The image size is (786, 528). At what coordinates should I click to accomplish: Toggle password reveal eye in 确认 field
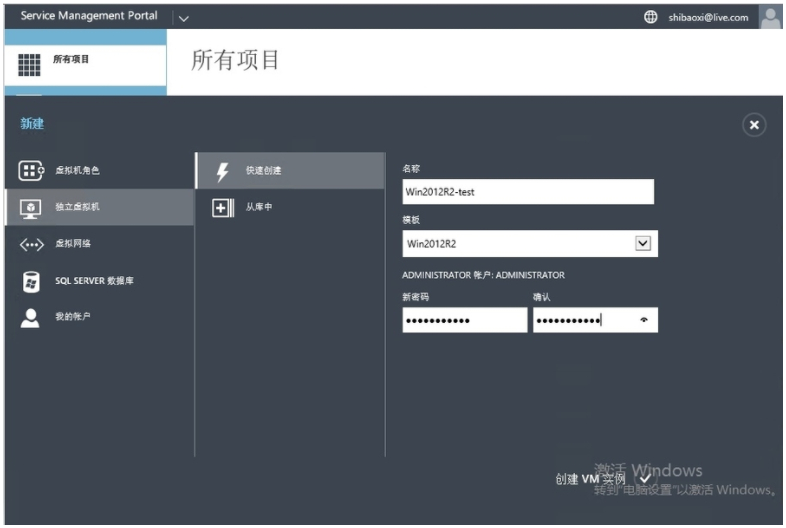[x=644, y=320]
